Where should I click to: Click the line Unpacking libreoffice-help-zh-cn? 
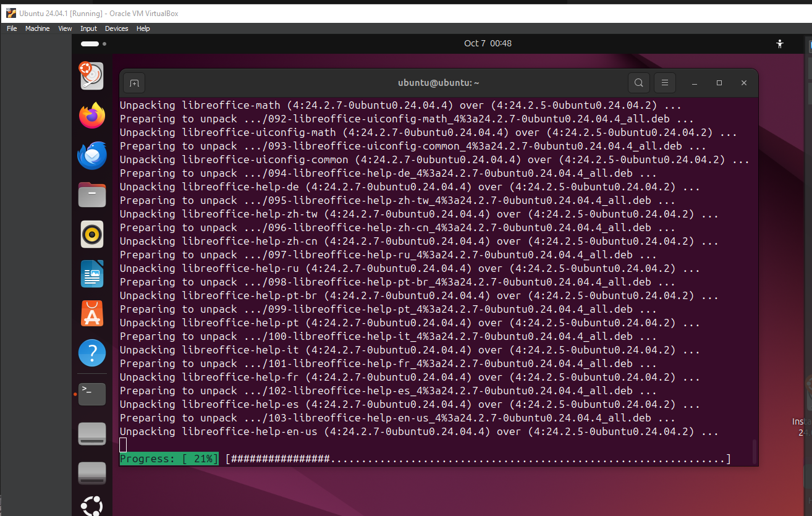click(419, 241)
